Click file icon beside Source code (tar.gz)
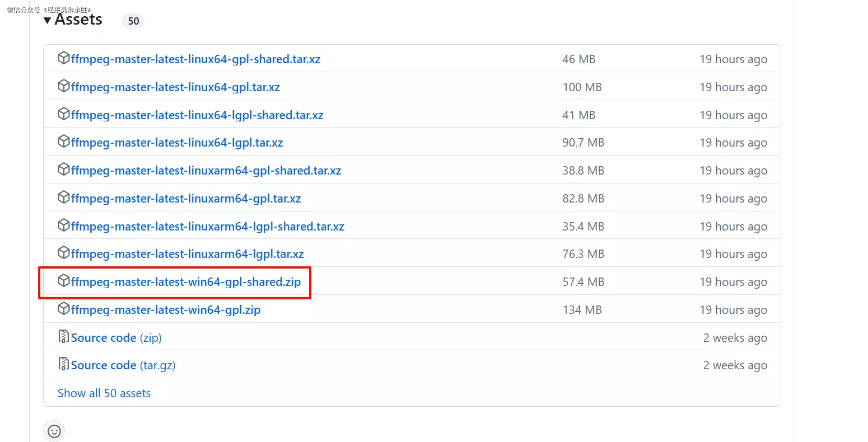The image size is (868, 442). (64, 364)
